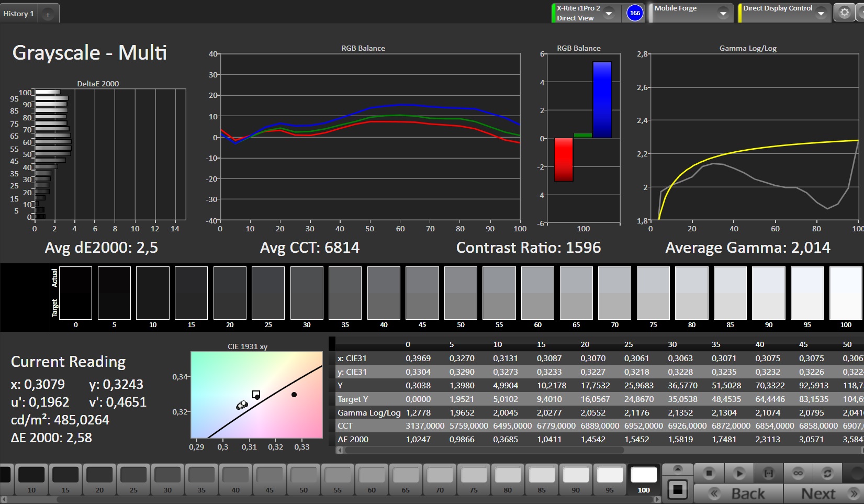Start the continuous read infinity icon
864x504 pixels.
pos(798,473)
